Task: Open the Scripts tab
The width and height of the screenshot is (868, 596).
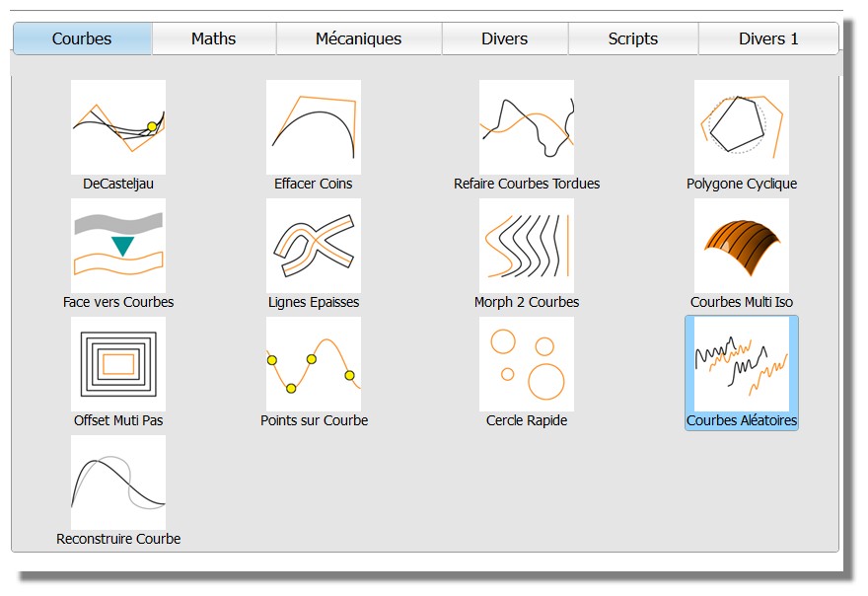Action: (632, 38)
